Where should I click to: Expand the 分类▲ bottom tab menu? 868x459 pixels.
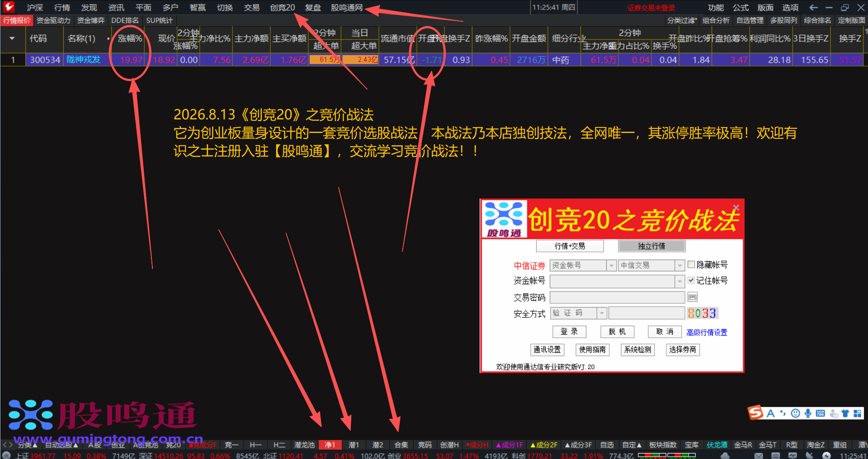[27, 445]
